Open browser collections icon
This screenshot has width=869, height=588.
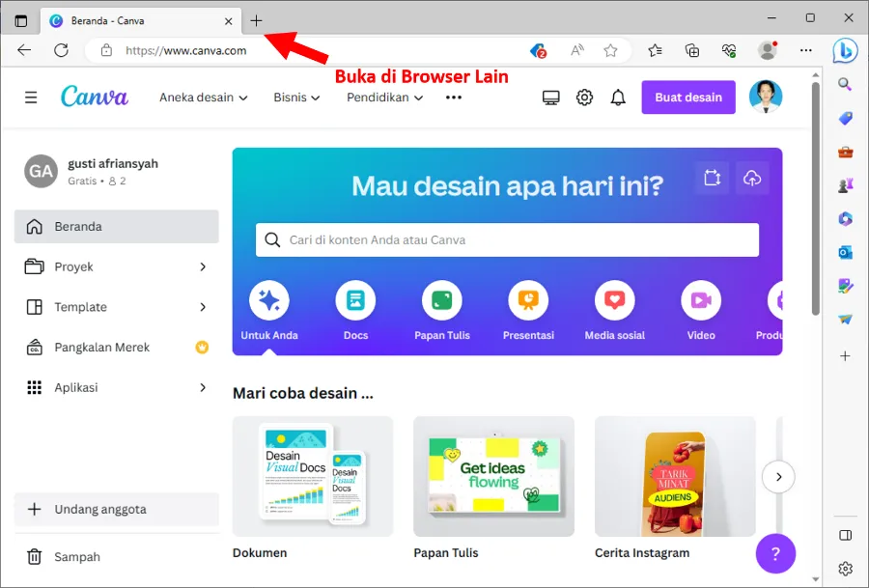[x=691, y=50]
